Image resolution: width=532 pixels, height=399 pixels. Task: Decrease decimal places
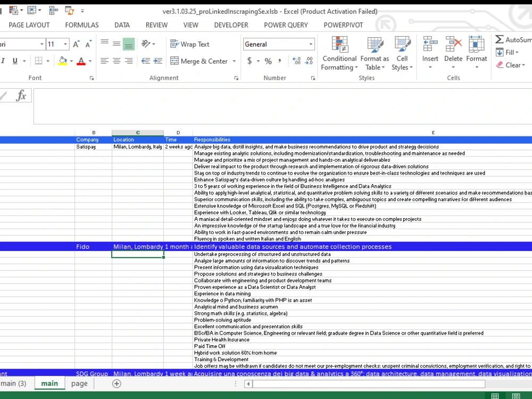tap(309, 61)
